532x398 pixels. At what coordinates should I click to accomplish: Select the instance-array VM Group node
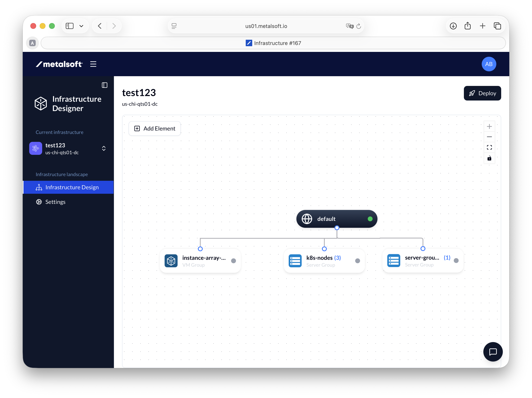[200, 261]
